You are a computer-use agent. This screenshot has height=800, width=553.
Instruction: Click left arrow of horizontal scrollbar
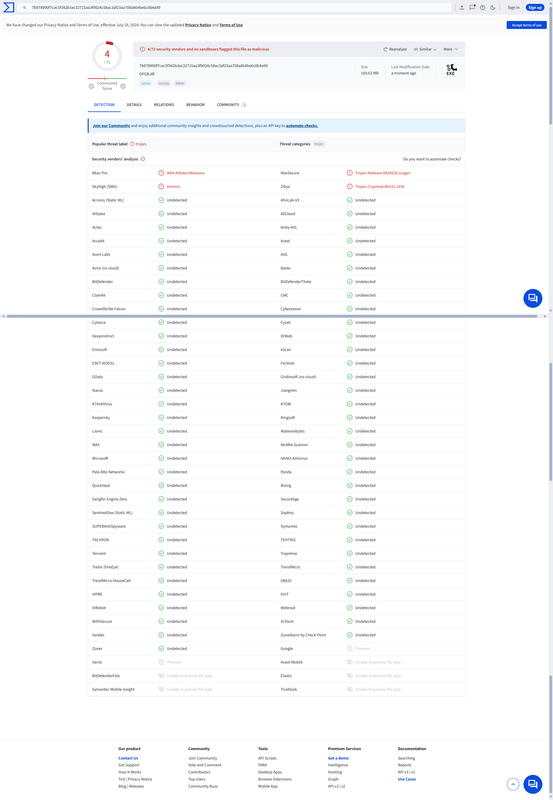tap(4, 316)
